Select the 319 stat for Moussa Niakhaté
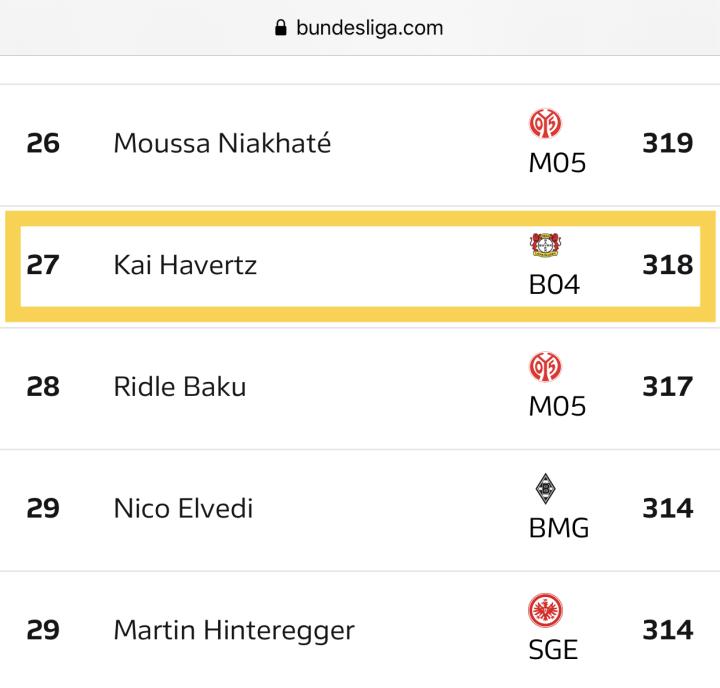 coord(668,143)
